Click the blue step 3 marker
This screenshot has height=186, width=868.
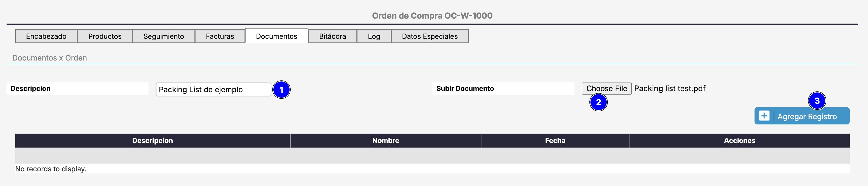point(816,101)
